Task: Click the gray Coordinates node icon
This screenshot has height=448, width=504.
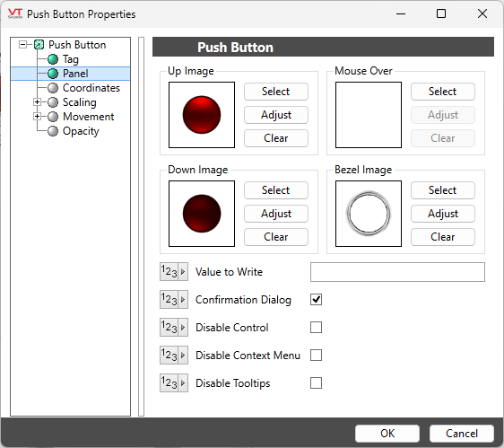Action: (53, 88)
